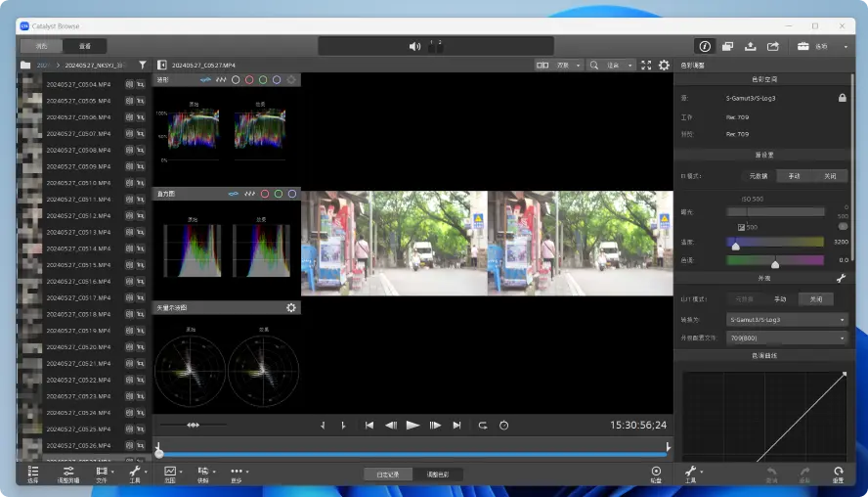Collapse the media browser panel icon beside filename

[162, 65]
